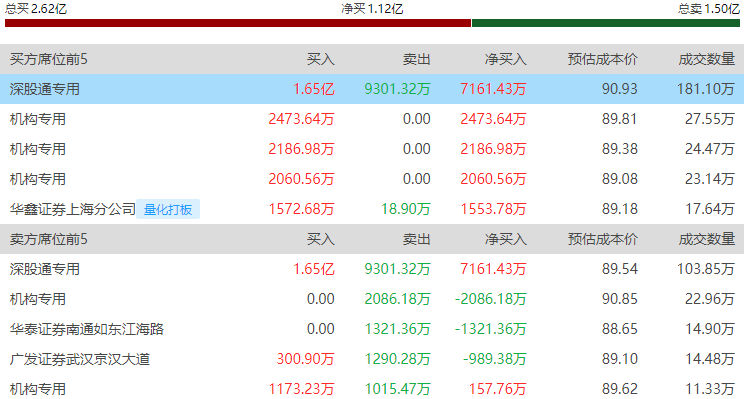Image resolution: width=744 pixels, height=399 pixels.
Task: Click estimated cost 88.65
Action: click(620, 329)
